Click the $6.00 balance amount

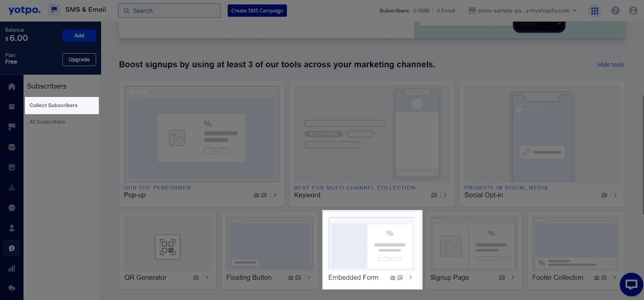pyautogui.click(x=17, y=38)
